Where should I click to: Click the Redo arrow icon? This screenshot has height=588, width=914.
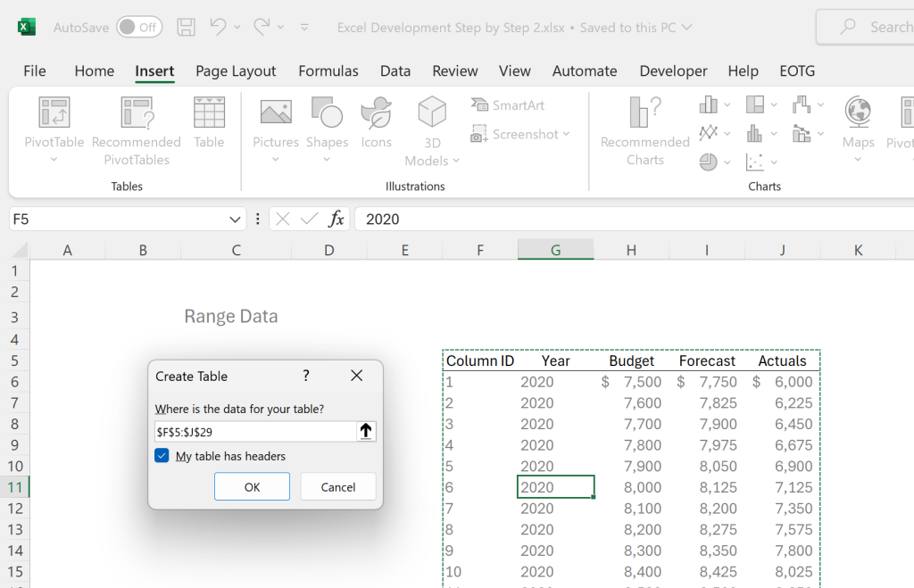[x=262, y=27]
